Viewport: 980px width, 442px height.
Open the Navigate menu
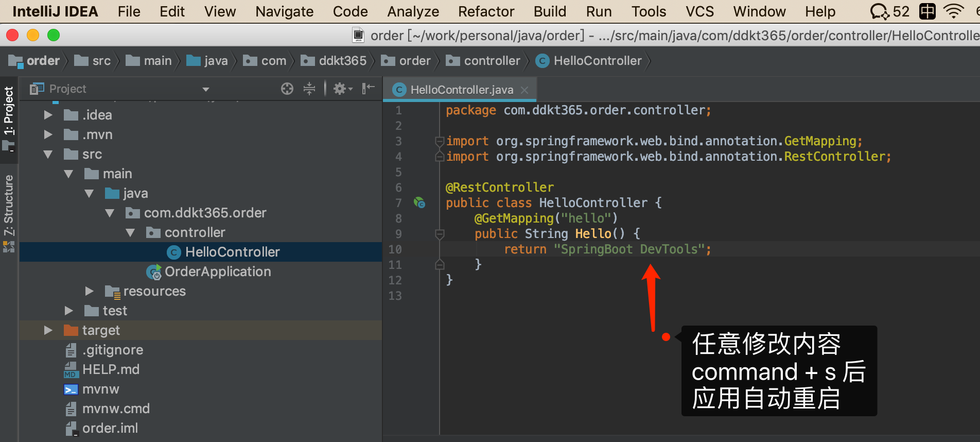[x=284, y=11]
